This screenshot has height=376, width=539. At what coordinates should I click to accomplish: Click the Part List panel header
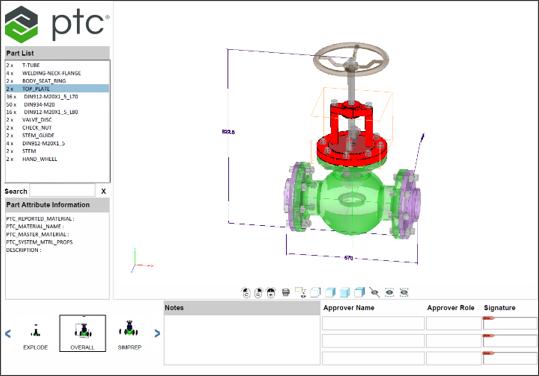(57, 53)
